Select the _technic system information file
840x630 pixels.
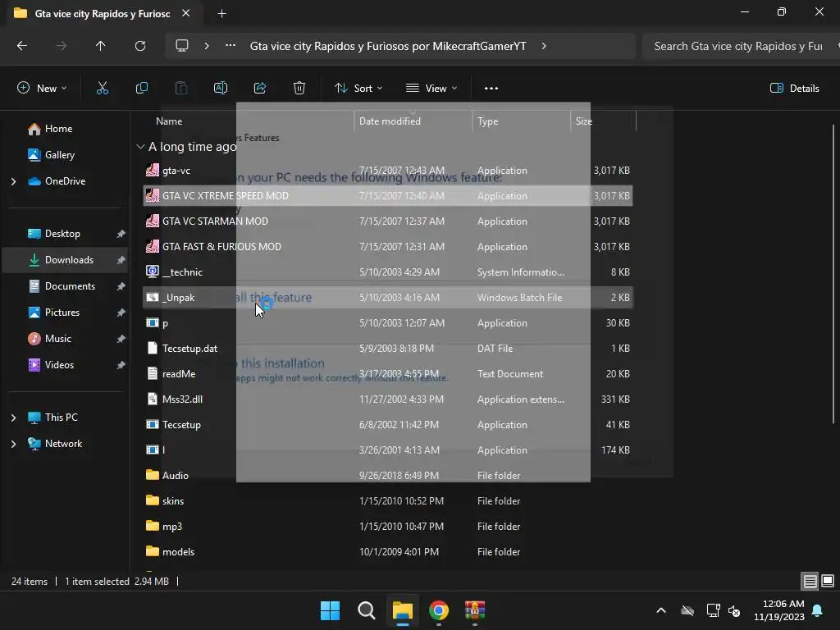pyautogui.click(x=387, y=272)
